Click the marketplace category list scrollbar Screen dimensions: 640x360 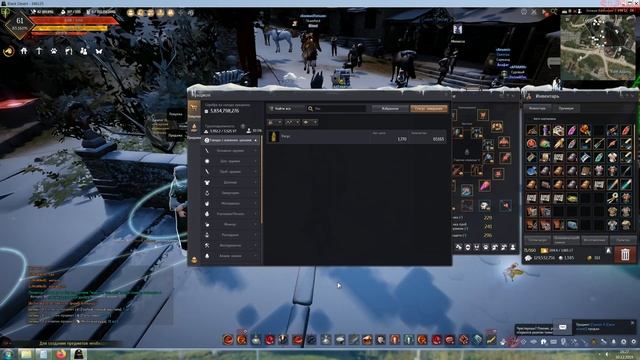(261, 180)
